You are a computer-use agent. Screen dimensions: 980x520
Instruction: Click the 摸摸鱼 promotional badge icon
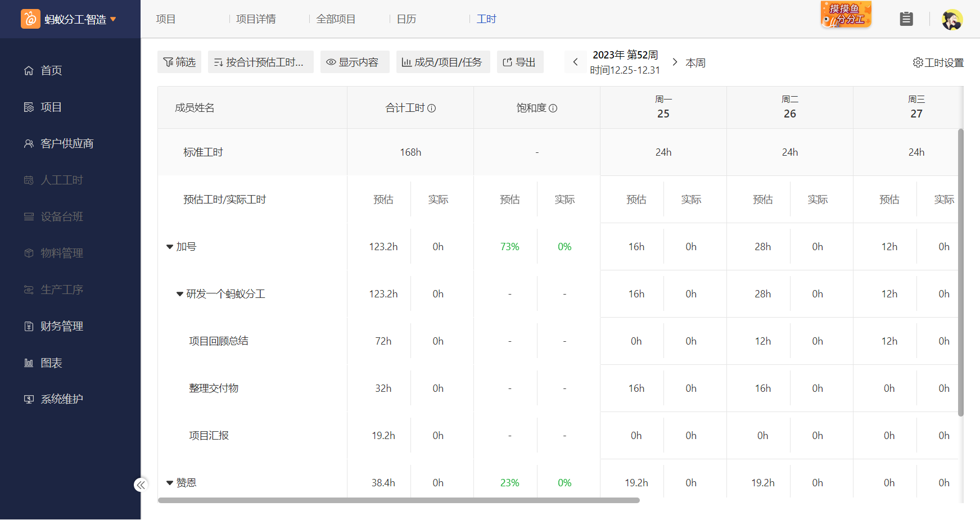[846, 15]
